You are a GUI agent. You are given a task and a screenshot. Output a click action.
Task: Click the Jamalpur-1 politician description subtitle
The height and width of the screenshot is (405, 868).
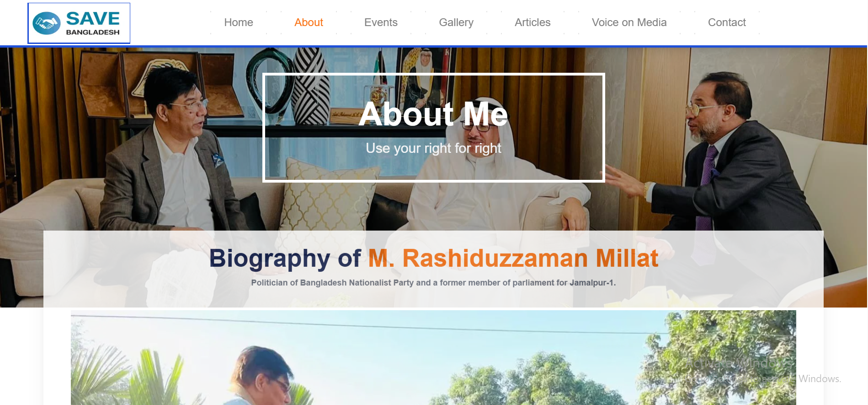coord(433,283)
